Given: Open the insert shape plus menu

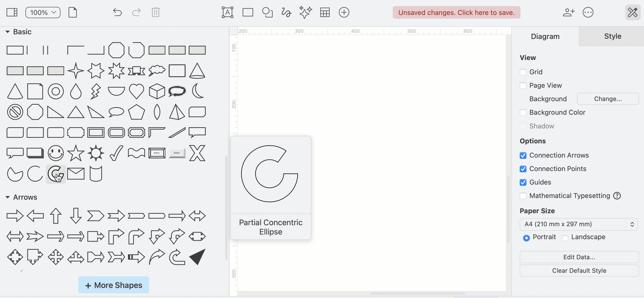Looking at the screenshot, I should pyautogui.click(x=344, y=12).
